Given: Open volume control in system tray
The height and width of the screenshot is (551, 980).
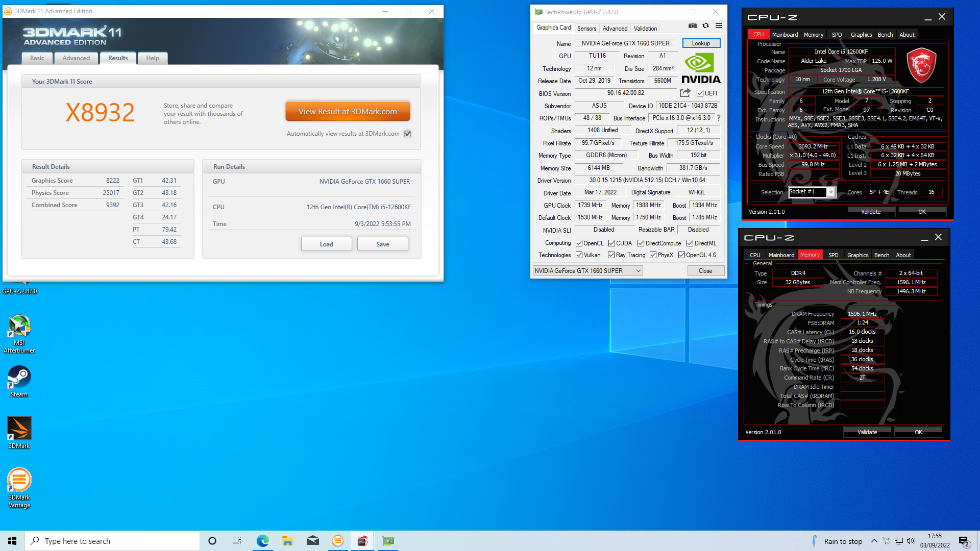Looking at the screenshot, I should (x=911, y=541).
